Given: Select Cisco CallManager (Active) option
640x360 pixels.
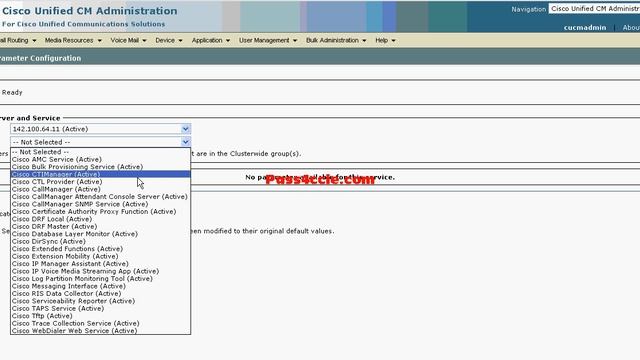Looking at the screenshot, I should [100, 189].
